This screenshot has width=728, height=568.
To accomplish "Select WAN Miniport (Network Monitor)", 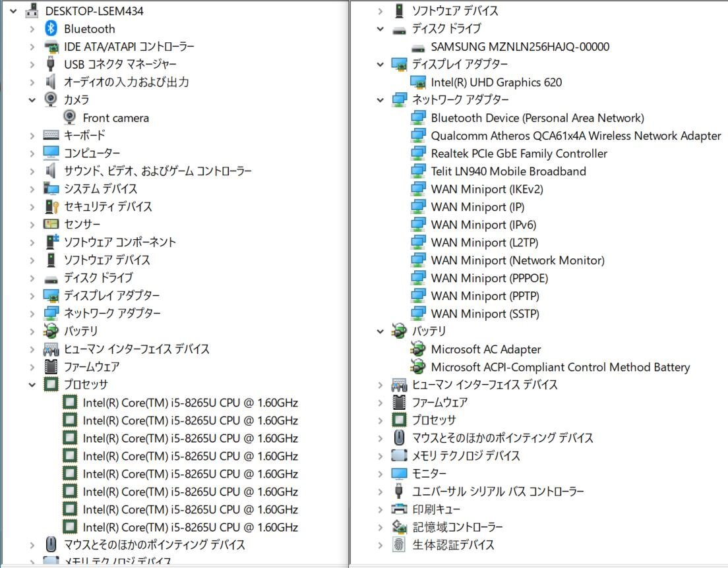I will coord(518,260).
